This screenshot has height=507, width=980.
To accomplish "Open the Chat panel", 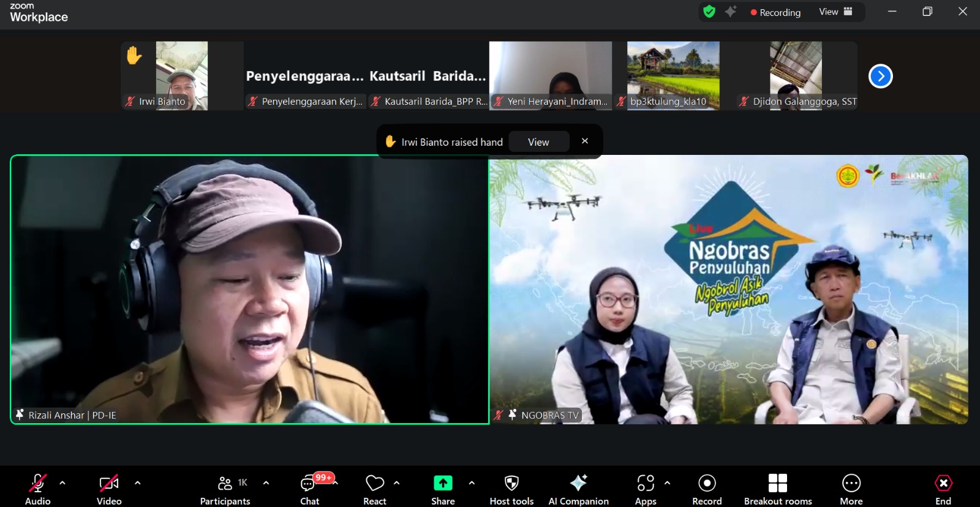I will point(309,489).
